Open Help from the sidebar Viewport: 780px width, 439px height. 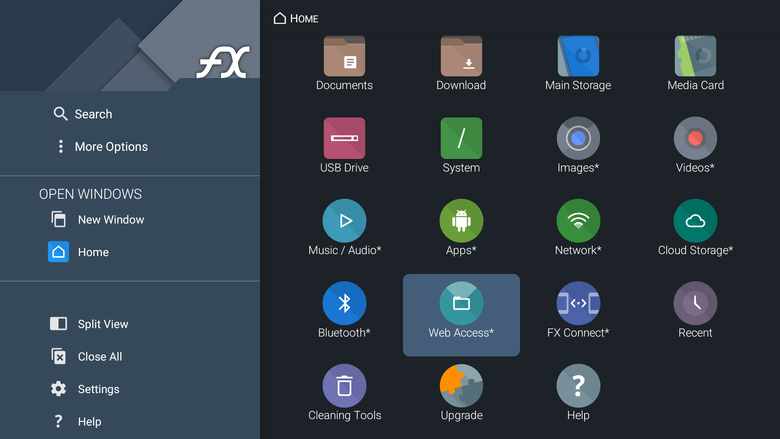click(x=76, y=422)
